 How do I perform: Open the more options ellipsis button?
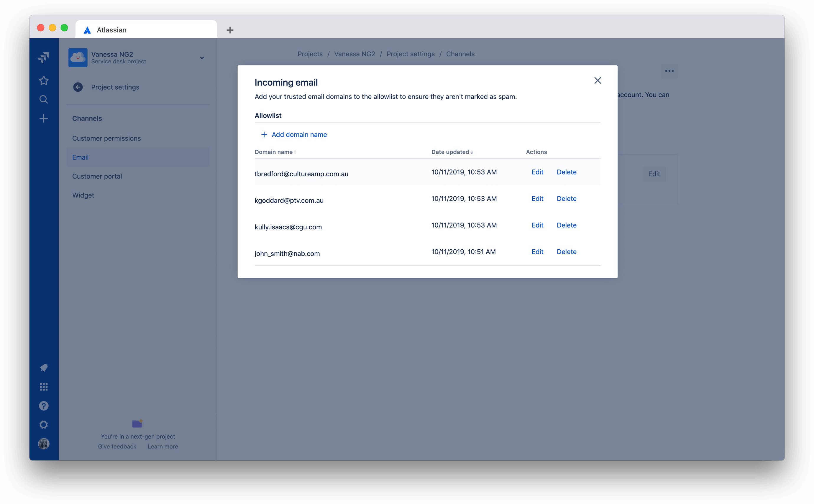669,71
